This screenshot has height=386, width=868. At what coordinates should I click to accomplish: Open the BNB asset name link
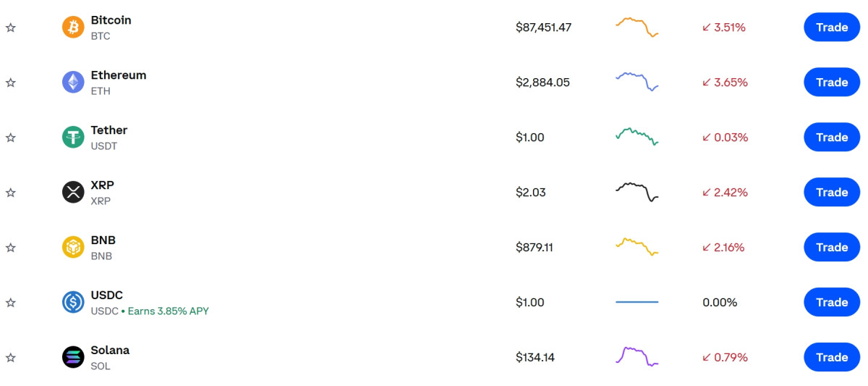point(103,240)
